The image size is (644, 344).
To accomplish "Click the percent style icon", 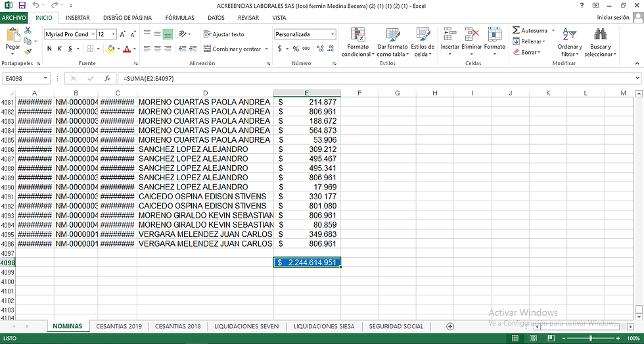I will pyautogui.click(x=296, y=49).
